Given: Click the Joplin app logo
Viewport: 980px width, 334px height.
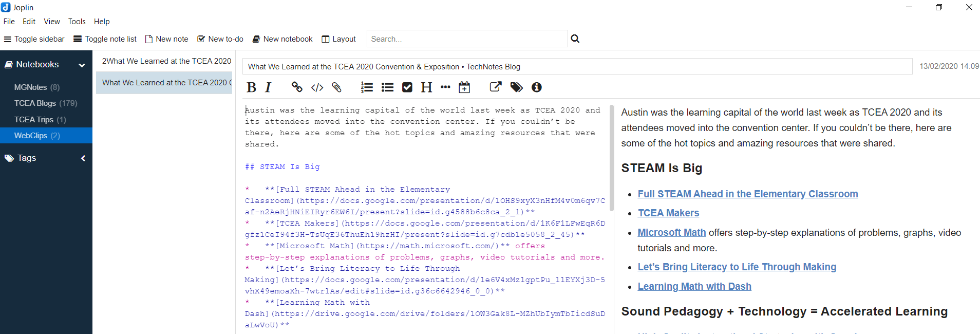Looking at the screenshot, I should click(x=6, y=7).
